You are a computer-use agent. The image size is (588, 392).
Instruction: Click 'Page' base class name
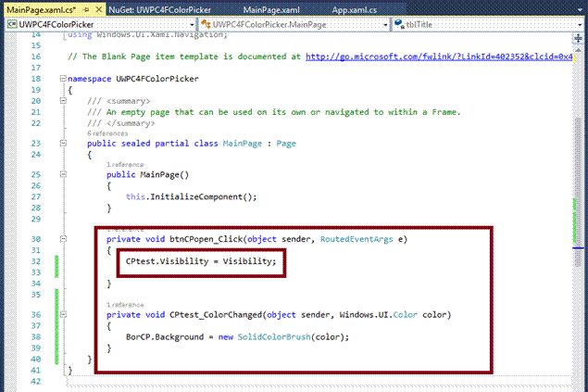(286, 144)
